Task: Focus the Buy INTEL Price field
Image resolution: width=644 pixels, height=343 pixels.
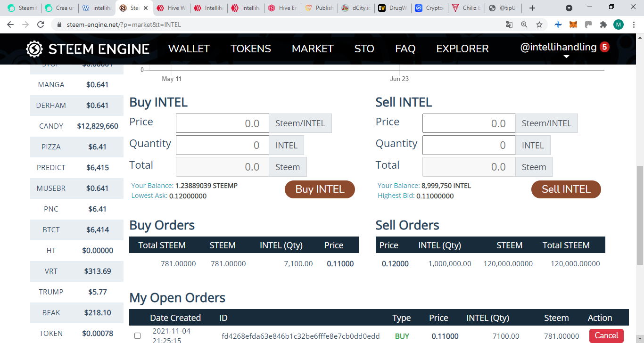Action: (223, 123)
